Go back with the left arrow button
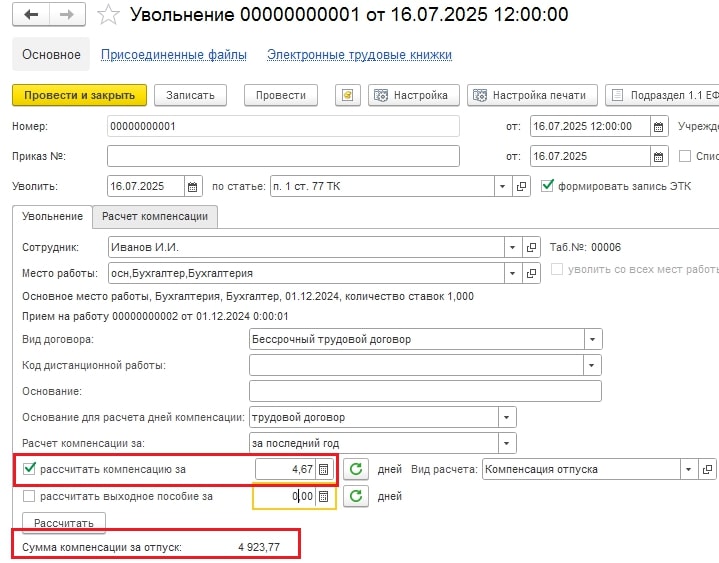The image size is (719, 563). 31,15
